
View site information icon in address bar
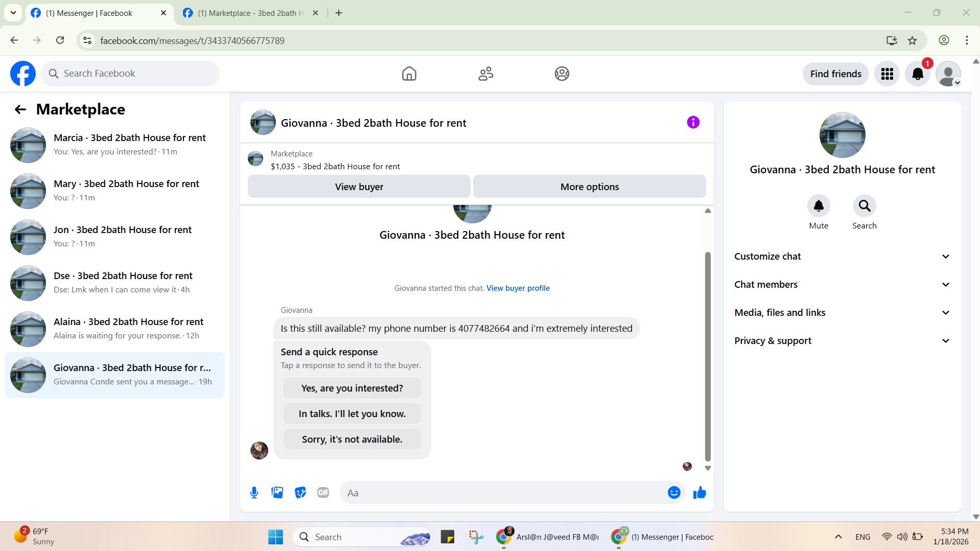(x=87, y=40)
